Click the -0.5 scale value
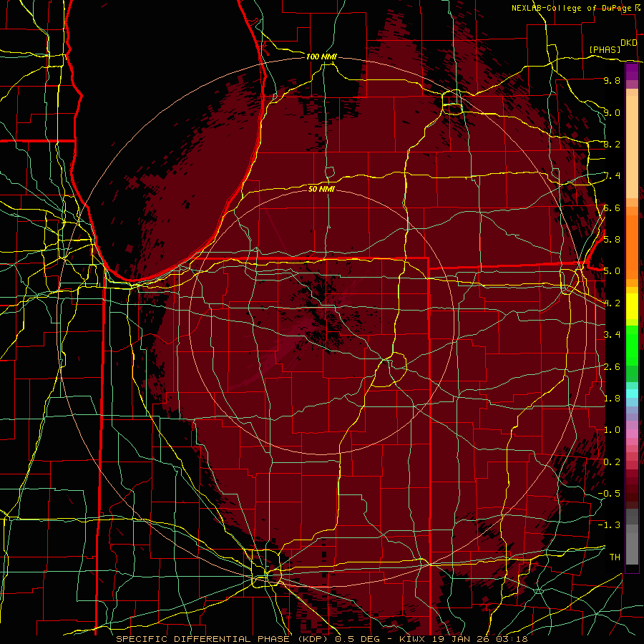Image resolution: width=644 pixels, height=644 pixels. pyautogui.click(x=609, y=494)
